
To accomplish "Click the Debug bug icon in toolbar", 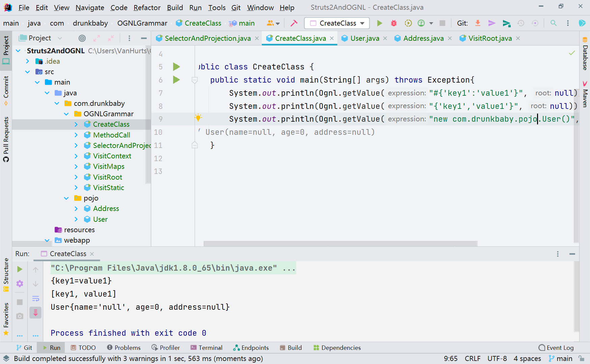I will [x=394, y=23].
